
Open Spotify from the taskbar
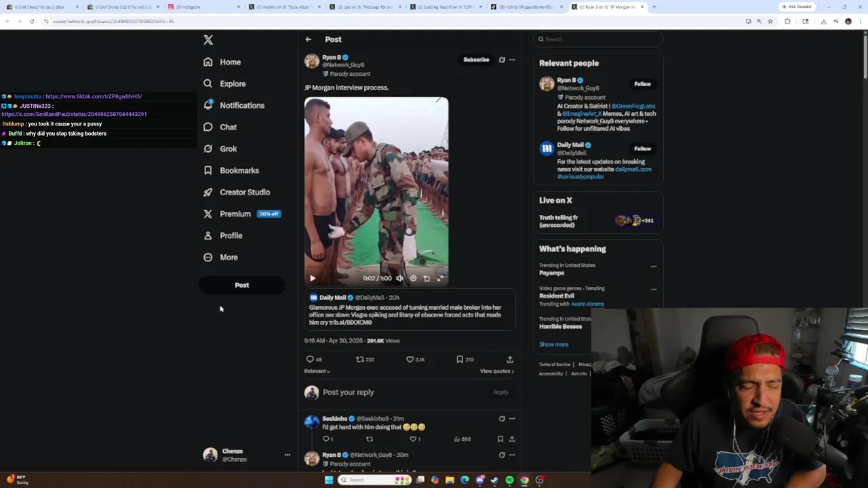(x=509, y=480)
